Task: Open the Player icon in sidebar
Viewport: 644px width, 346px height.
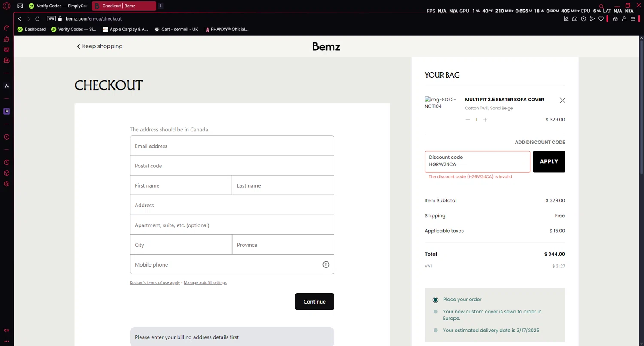Action: 6,137
